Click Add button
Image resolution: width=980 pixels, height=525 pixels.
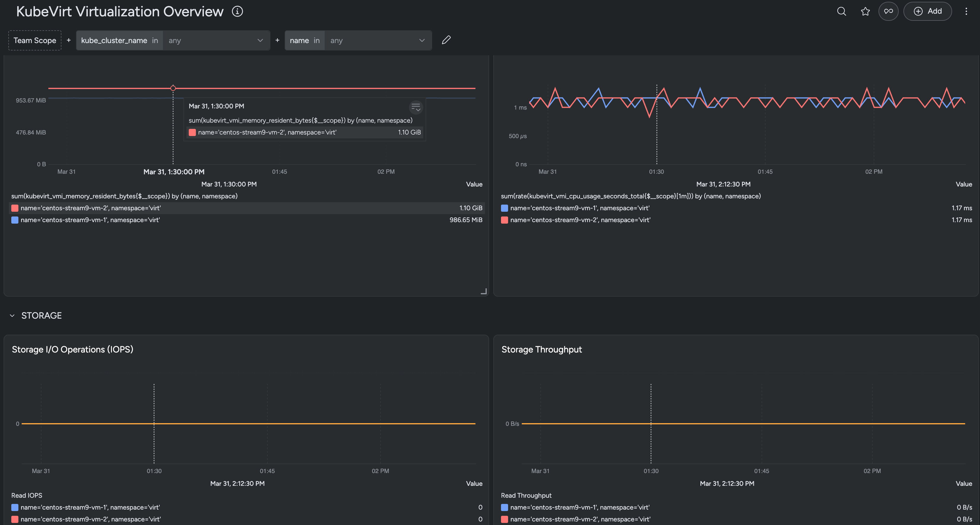coord(927,11)
